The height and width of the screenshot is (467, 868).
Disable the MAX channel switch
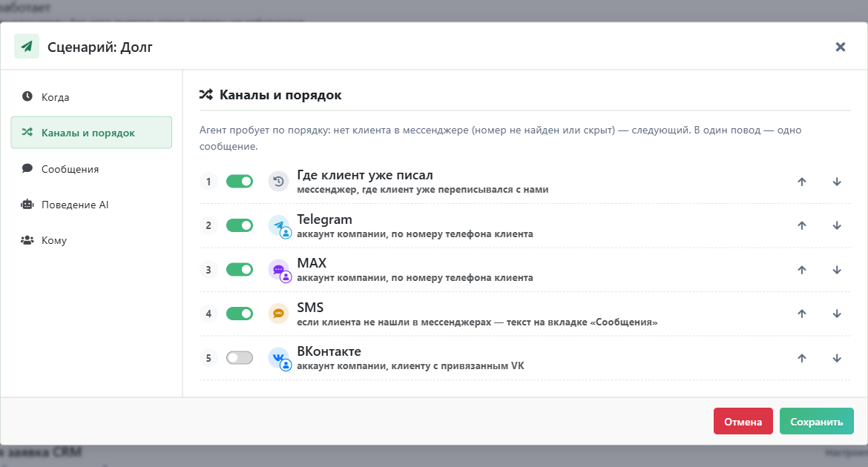click(x=240, y=270)
